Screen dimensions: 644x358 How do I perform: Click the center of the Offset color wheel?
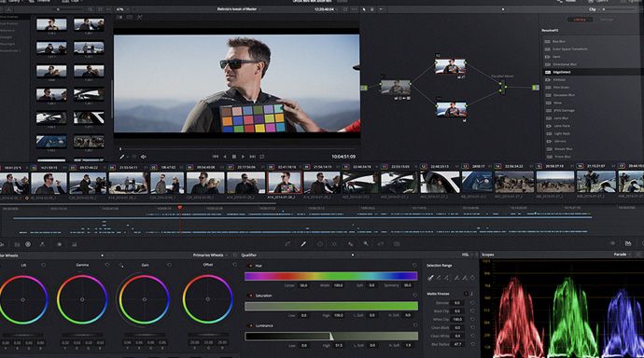click(208, 299)
